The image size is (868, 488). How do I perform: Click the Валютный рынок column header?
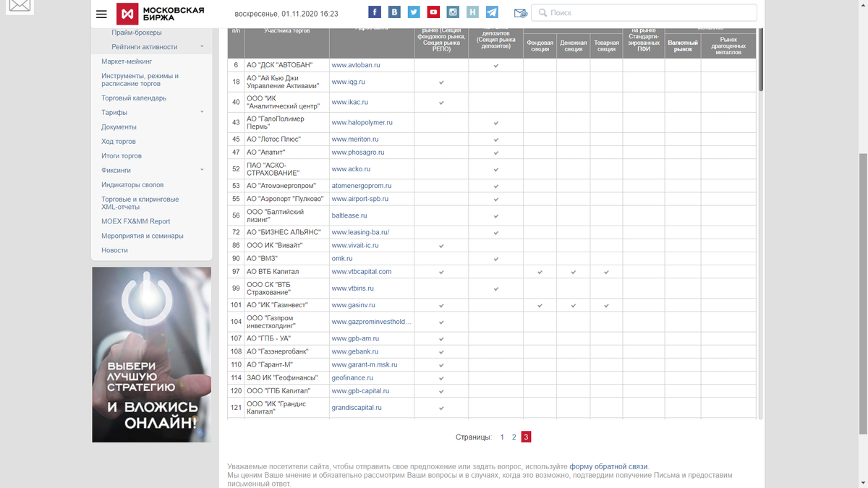coord(683,46)
